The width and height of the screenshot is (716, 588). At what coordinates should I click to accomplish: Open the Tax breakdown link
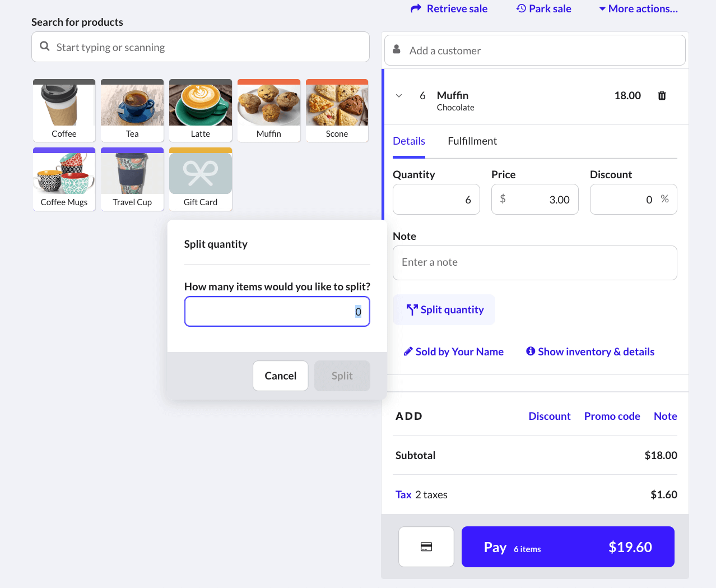pyautogui.click(x=403, y=494)
